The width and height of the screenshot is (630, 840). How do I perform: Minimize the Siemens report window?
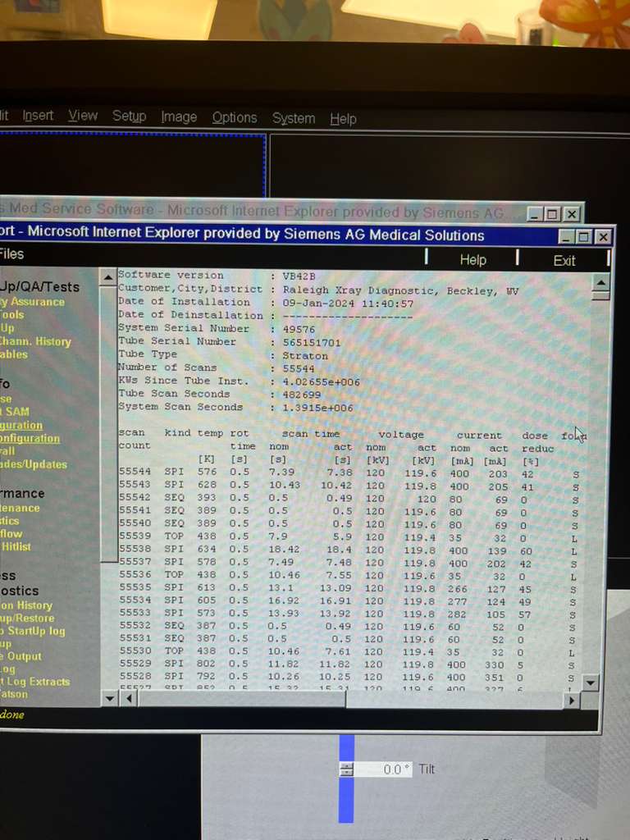[567, 236]
